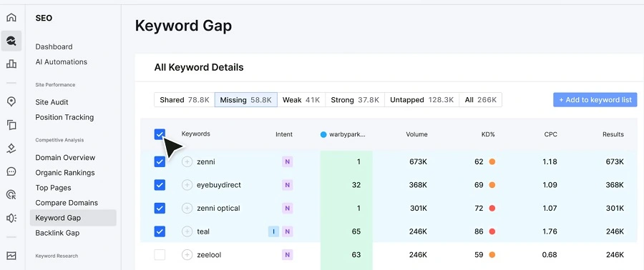Sort by CPC column header

click(551, 134)
